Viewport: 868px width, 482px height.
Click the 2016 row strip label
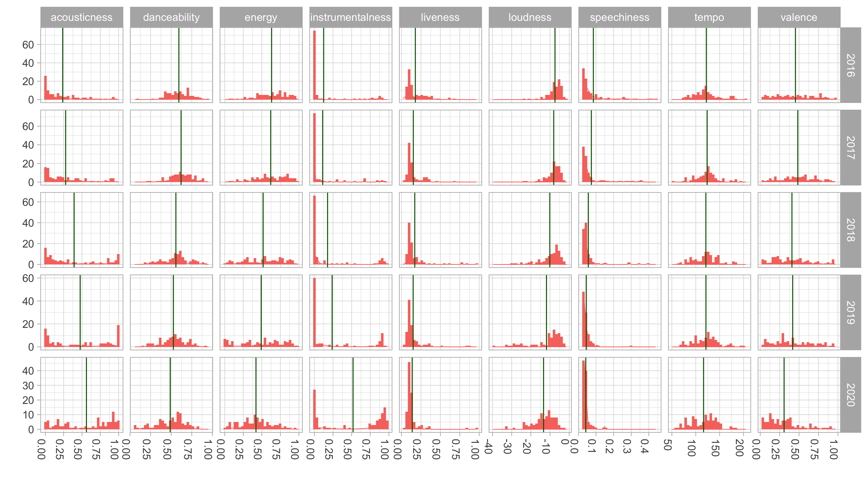[850, 65]
